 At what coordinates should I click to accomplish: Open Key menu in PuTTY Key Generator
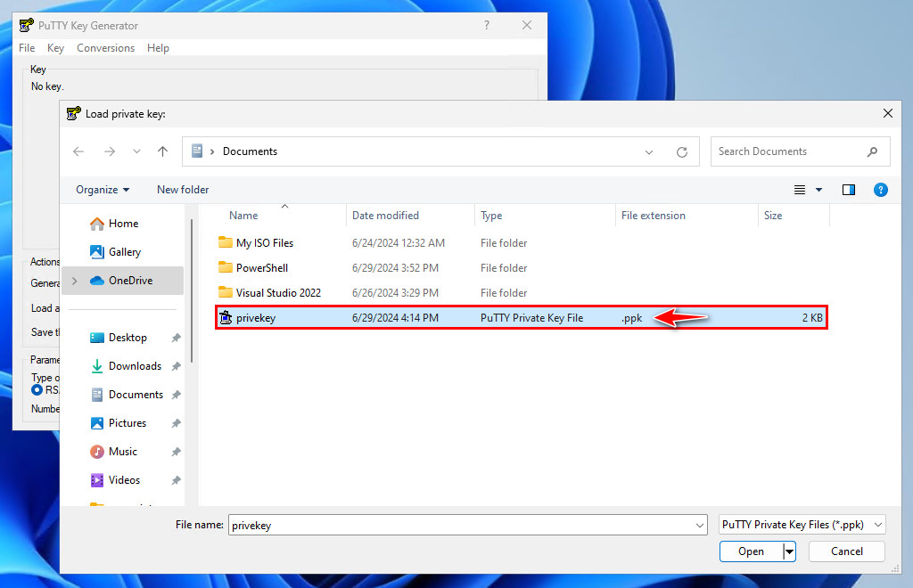(x=55, y=48)
